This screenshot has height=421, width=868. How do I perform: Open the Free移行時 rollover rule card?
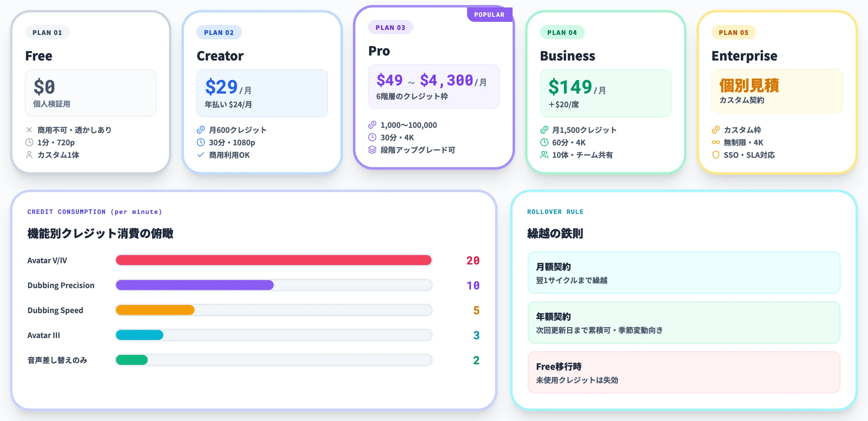(684, 372)
